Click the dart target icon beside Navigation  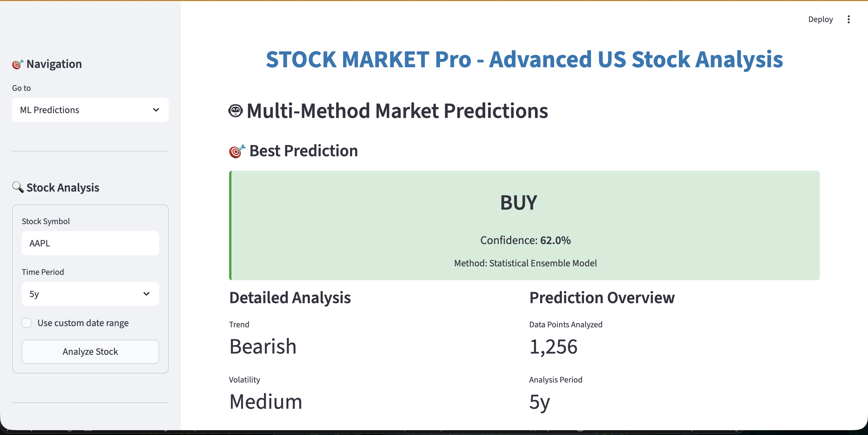[17, 64]
